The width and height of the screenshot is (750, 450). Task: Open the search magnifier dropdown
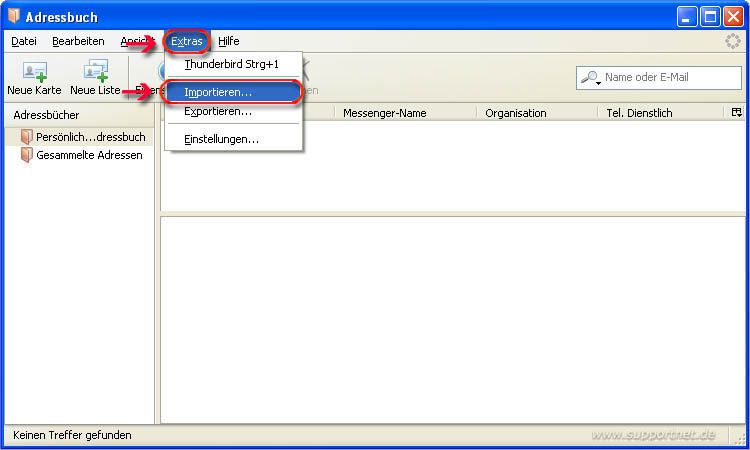click(x=591, y=77)
